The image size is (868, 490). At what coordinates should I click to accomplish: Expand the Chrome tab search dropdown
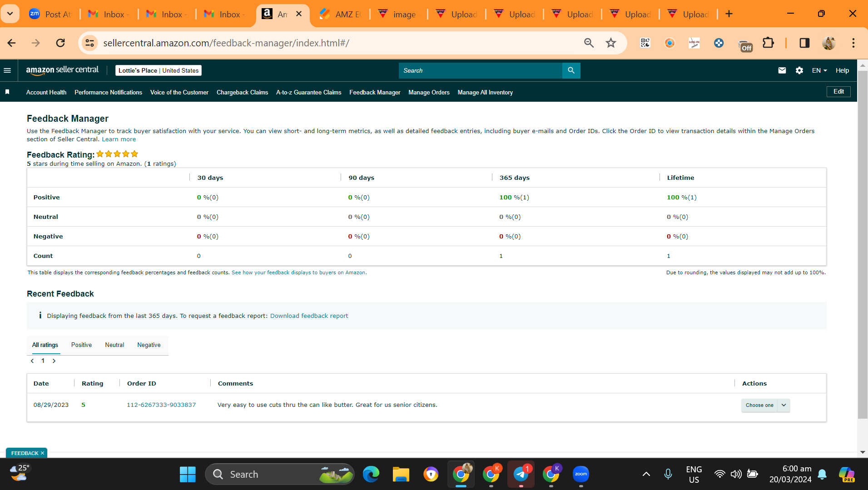[10, 14]
